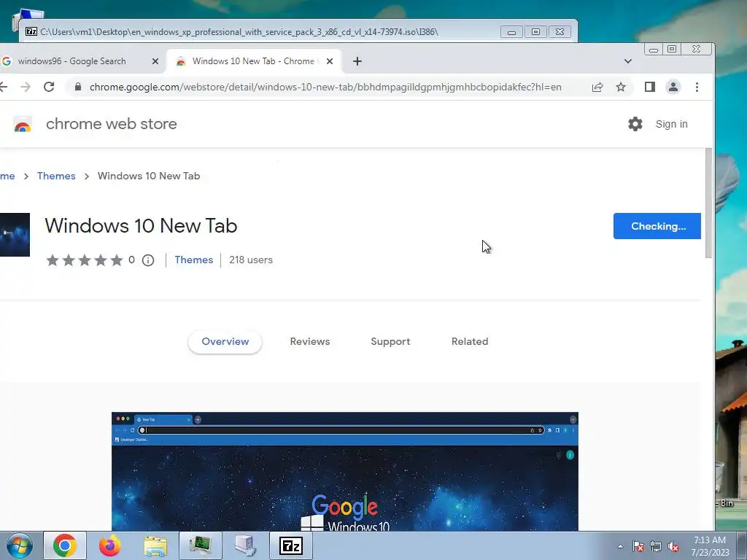Open the Support tab

coord(390,341)
